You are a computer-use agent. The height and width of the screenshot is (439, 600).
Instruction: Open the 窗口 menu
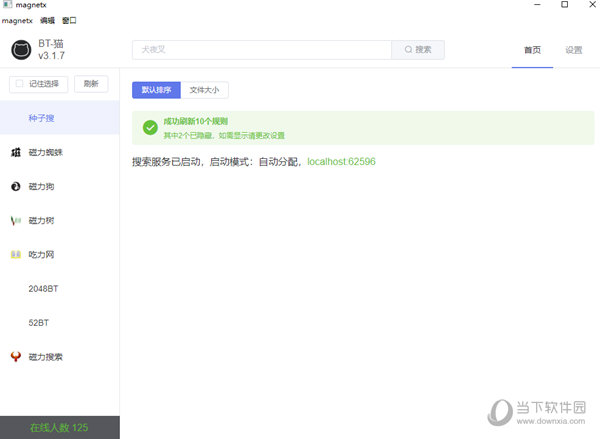click(x=69, y=20)
